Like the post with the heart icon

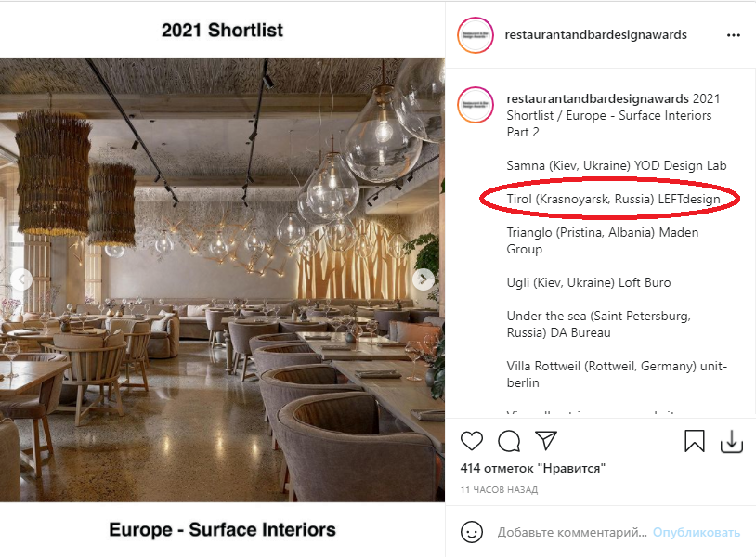click(x=472, y=441)
